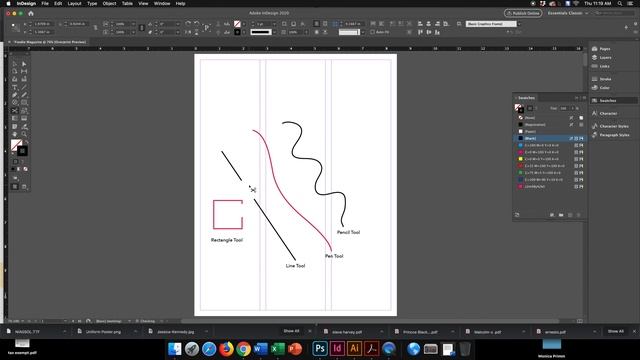Choose the Rectangle shape tool
The width and height of the screenshot is (640, 360).
24,102
